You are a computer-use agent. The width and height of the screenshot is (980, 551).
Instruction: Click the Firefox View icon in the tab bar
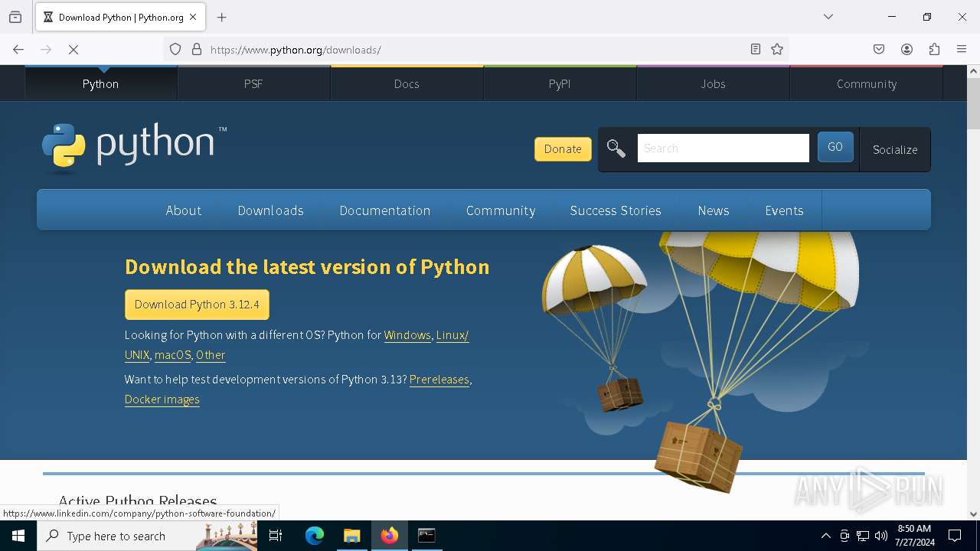(x=15, y=17)
